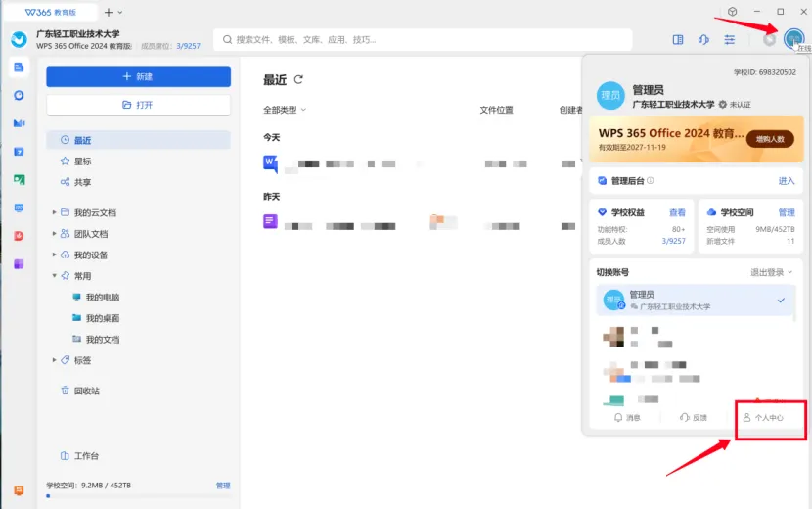This screenshot has width=812, height=509.
Task: Open the headset customer service icon
Action: (703, 39)
